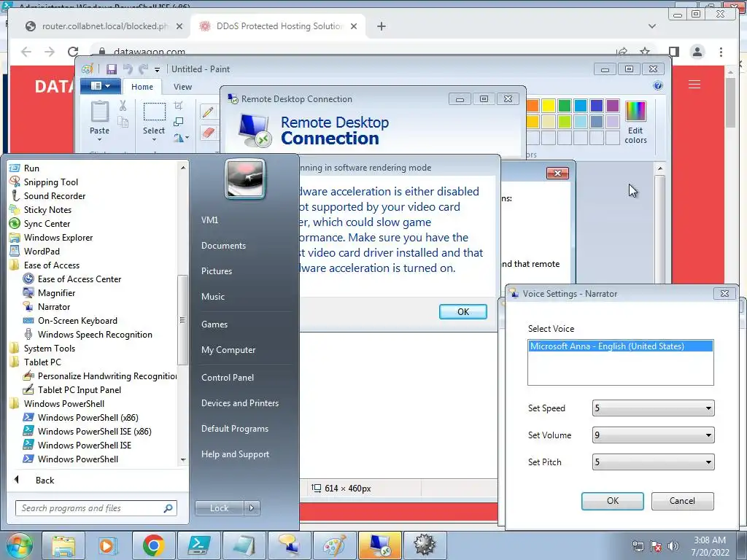Open Chrome from the taskbar
The image size is (747, 560).
pos(153,545)
